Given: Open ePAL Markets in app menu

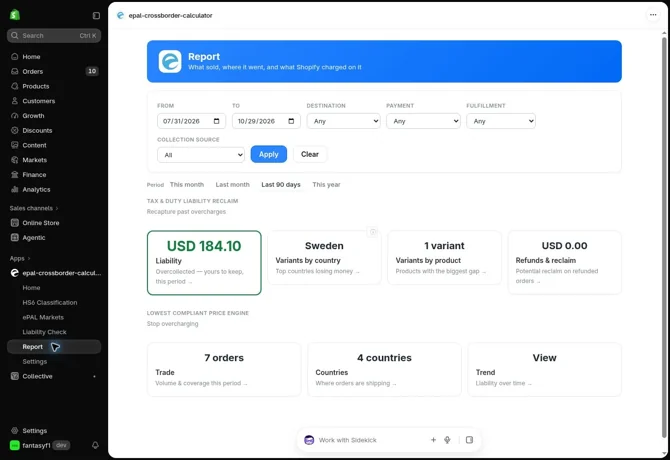Looking at the screenshot, I should 43,317.
